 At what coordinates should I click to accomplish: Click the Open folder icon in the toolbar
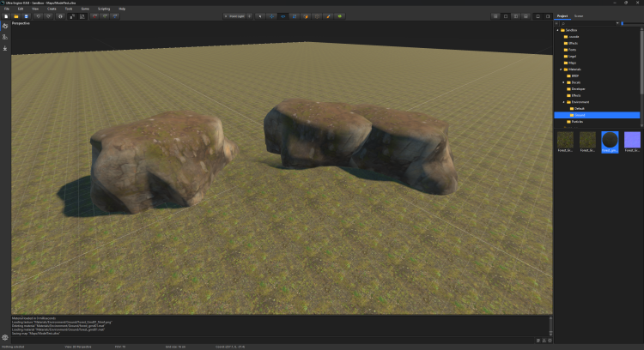15,15
